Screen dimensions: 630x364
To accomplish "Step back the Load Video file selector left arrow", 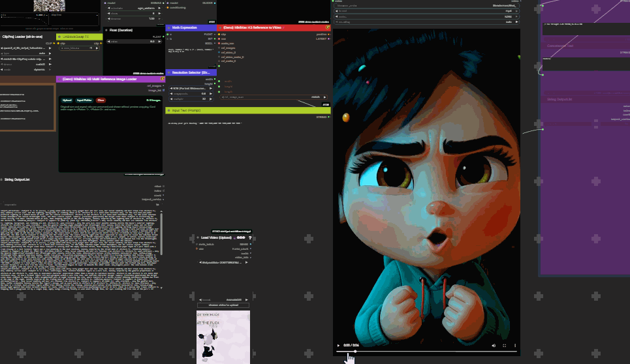I will pyautogui.click(x=200, y=262).
